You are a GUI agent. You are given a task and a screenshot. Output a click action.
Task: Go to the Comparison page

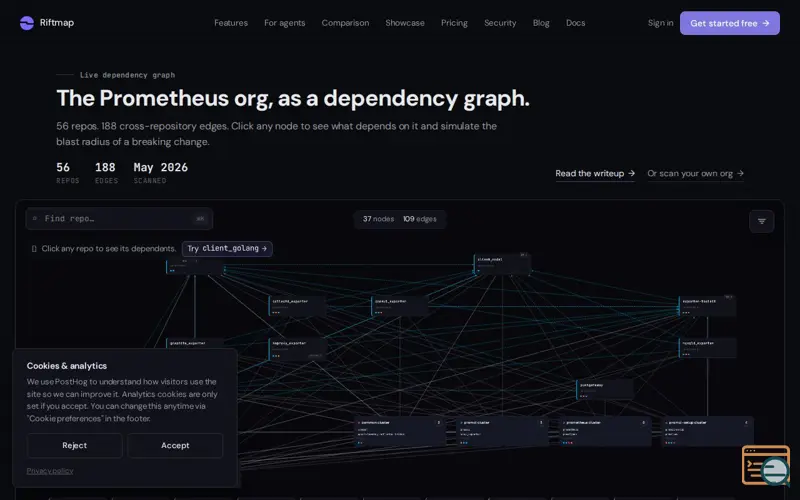[x=345, y=23]
